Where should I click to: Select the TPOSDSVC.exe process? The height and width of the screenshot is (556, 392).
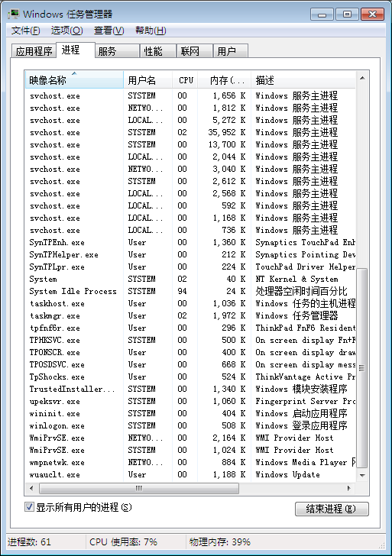point(190,364)
